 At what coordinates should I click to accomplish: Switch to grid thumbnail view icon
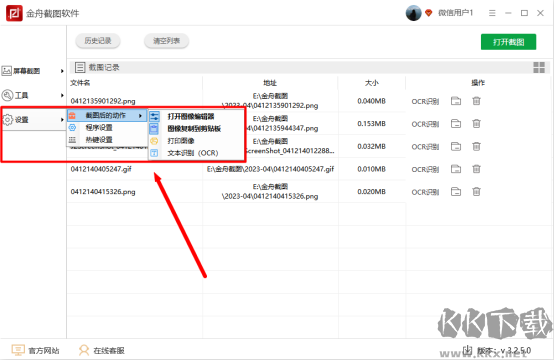(x=539, y=67)
